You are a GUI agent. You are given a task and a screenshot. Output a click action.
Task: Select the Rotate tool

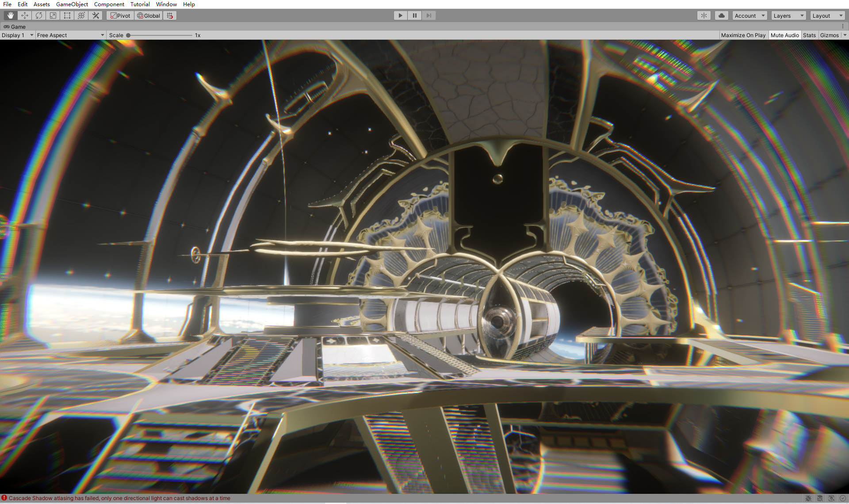[x=39, y=15]
